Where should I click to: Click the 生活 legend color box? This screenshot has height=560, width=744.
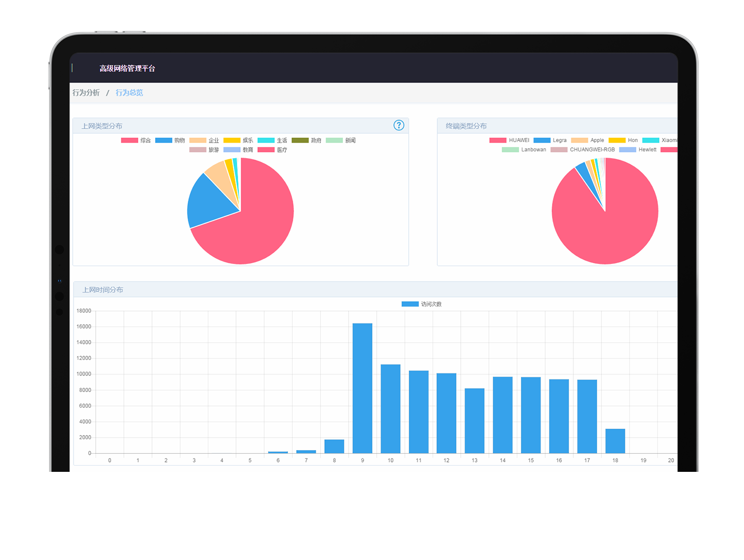point(266,141)
